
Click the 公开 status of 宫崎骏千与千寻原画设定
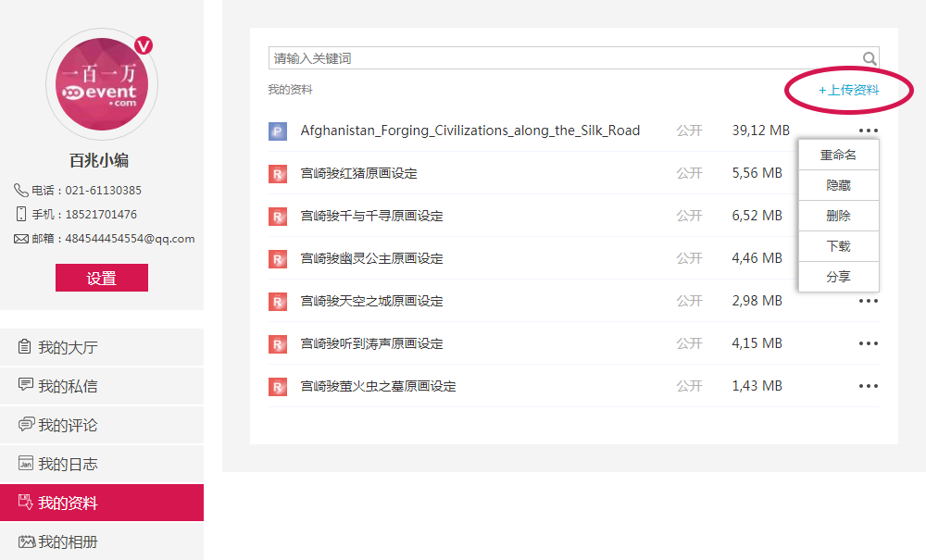point(689,216)
